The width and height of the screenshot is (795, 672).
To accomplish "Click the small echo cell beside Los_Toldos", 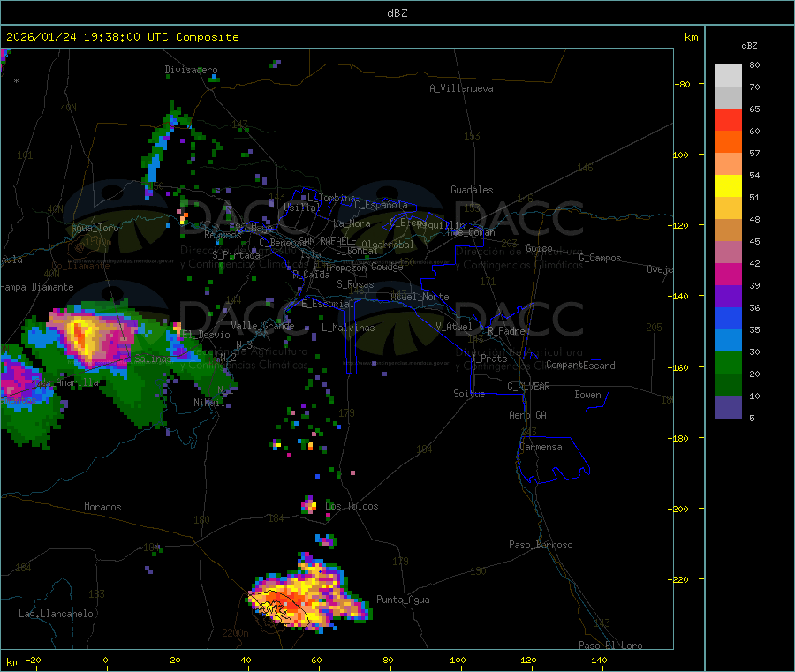I will [309, 505].
